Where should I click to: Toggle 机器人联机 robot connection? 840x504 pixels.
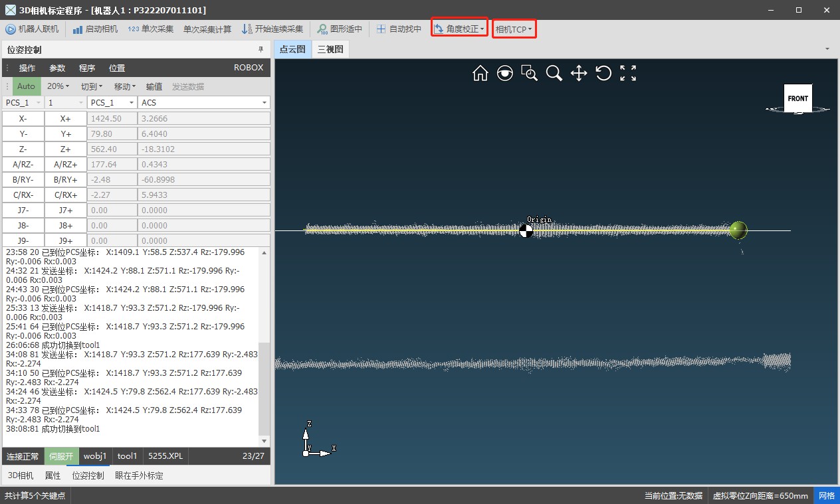coord(33,29)
